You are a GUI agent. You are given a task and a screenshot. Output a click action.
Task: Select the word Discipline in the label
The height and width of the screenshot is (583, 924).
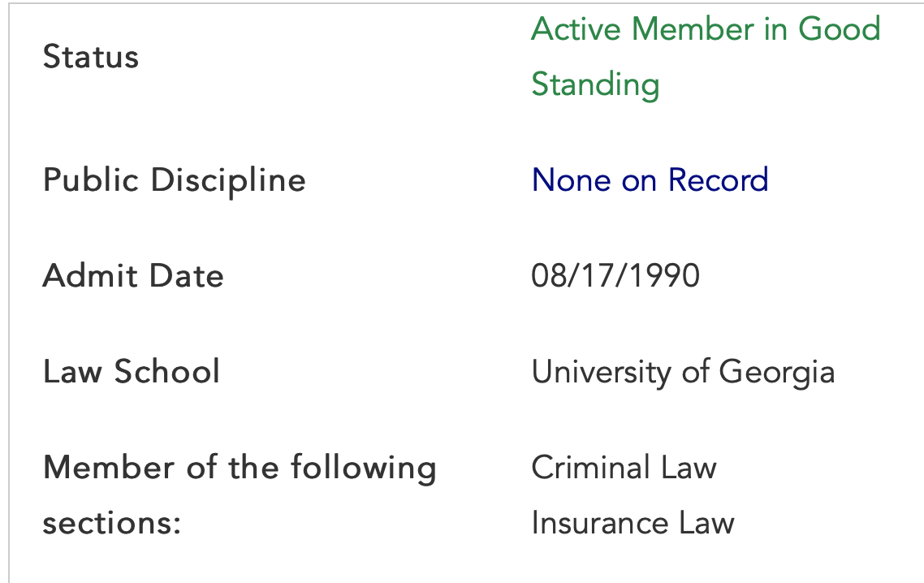[x=229, y=180]
